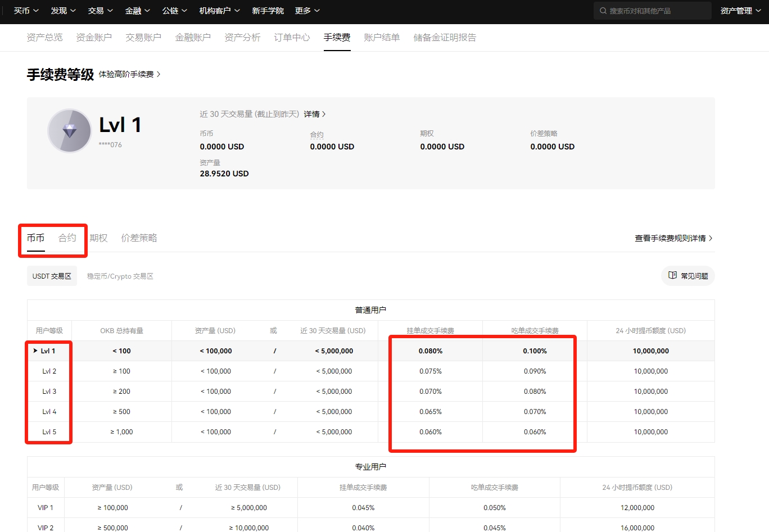The image size is (769, 532).
Task: Open 查看手续费规则详情 link
Action: coord(674,238)
